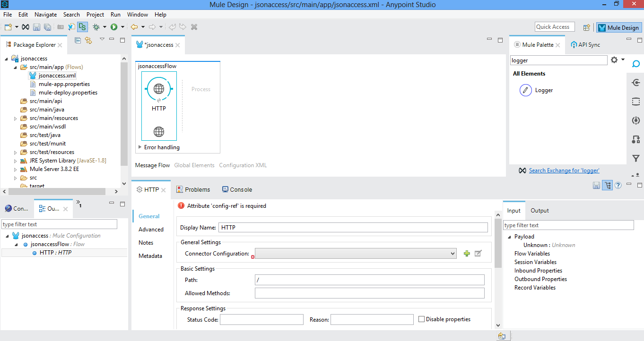Open the Back history dropdown arrow
The width and height of the screenshot is (644, 341).
pos(143,27)
